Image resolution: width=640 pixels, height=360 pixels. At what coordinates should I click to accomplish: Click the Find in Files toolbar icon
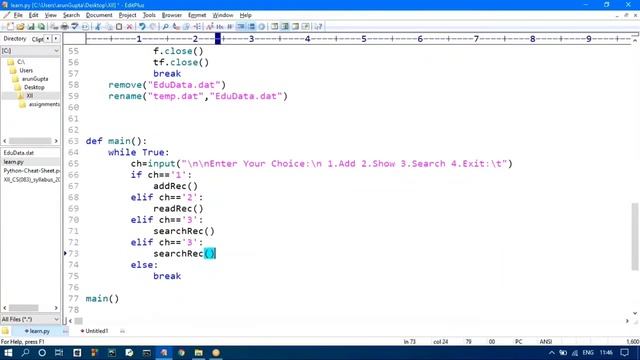(x=186, y=27)
